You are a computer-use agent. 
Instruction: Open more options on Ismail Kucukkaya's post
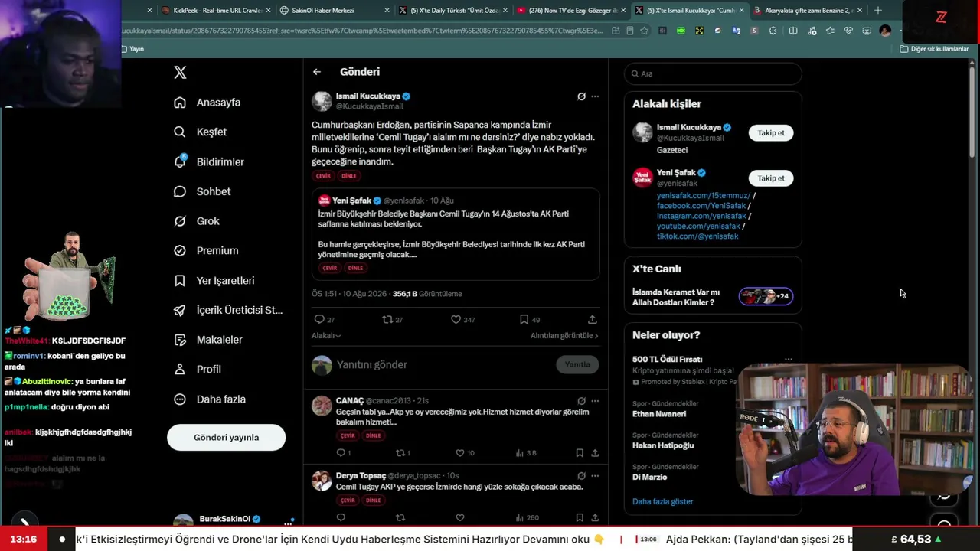[x=595, y=96]
